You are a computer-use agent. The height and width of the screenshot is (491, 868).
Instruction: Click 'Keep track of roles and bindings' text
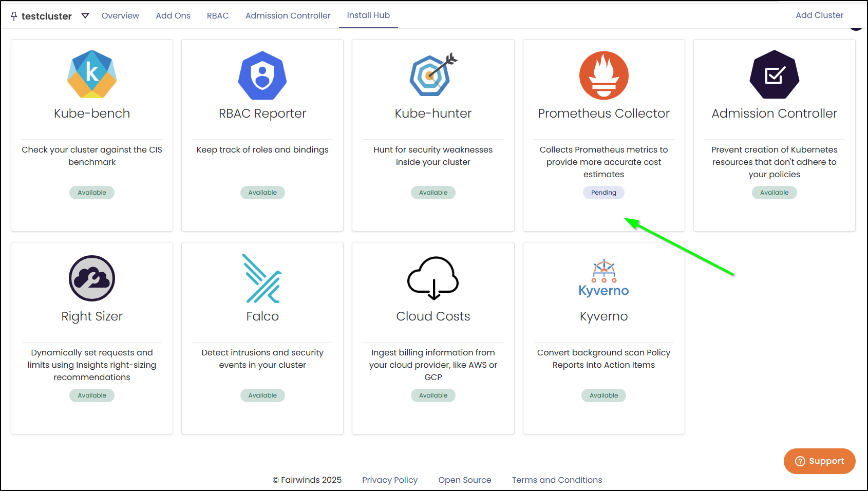(x=262, y=150)
